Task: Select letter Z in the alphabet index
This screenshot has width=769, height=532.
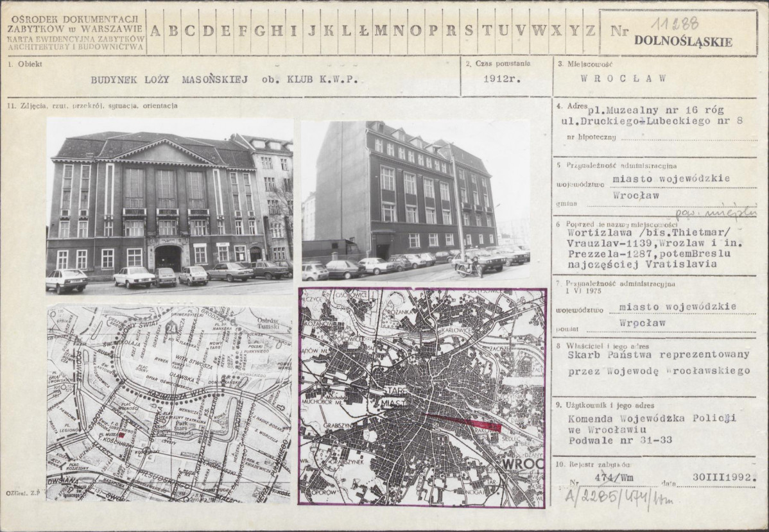Action: [x=591, y=31]
